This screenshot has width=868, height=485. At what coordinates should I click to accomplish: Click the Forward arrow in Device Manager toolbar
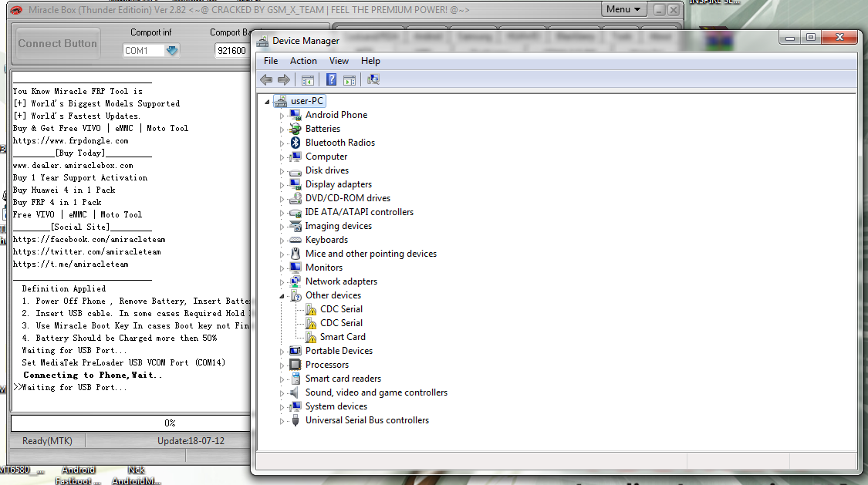tap(284, 80)
